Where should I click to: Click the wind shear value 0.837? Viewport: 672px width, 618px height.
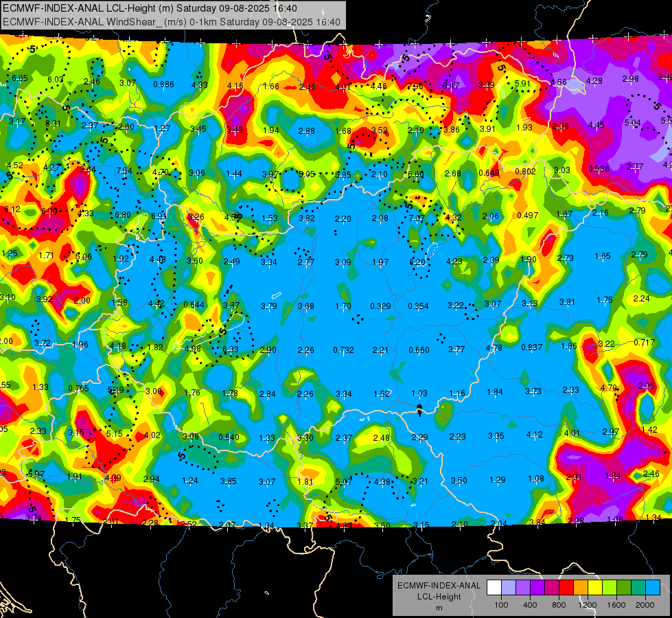[532, 347]
